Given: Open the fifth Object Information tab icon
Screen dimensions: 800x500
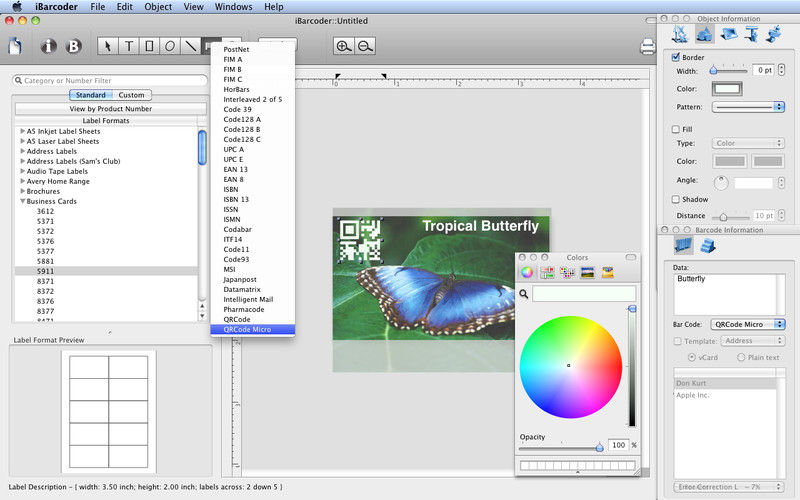Looking at the screenshot, I should [x=773, y=34].
